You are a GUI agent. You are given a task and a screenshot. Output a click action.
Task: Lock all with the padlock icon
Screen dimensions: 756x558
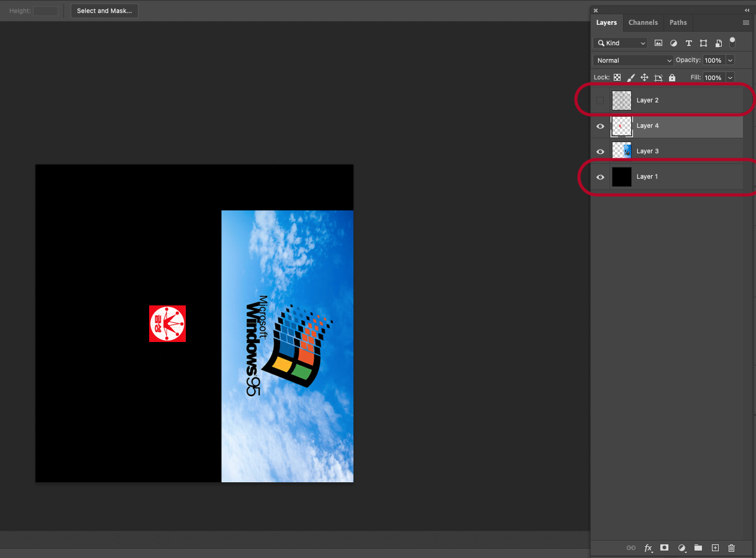[x=672, y=78]
